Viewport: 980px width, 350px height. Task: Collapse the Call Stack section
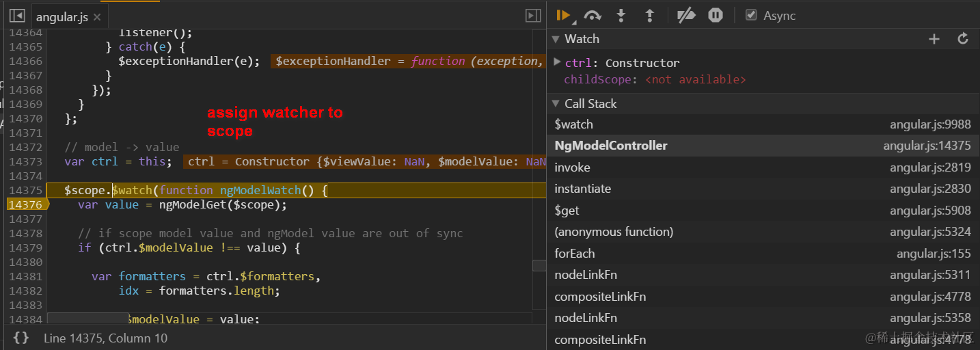click(x=556, y=104)
